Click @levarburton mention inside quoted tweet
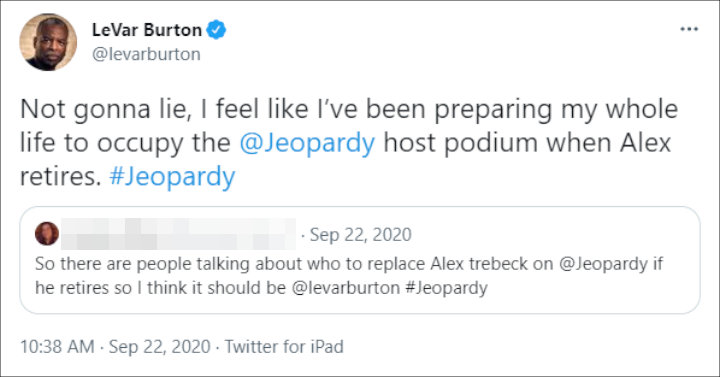This screenshot has width=720, height=377. (346, 288)
